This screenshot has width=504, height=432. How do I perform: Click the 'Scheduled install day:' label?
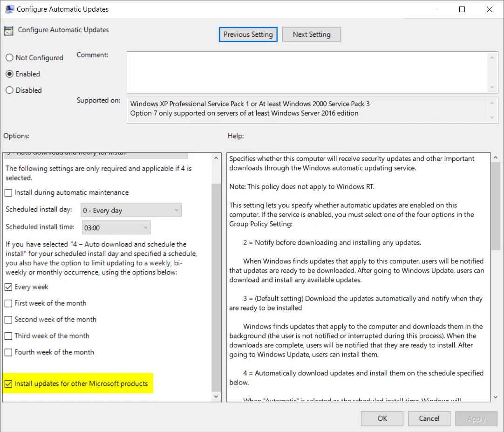point(39,209)
